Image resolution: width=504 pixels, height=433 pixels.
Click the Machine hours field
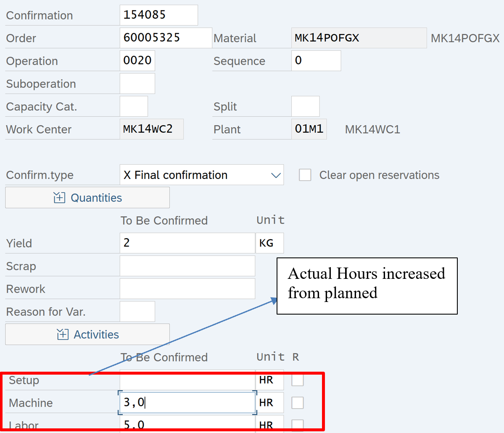187,403
